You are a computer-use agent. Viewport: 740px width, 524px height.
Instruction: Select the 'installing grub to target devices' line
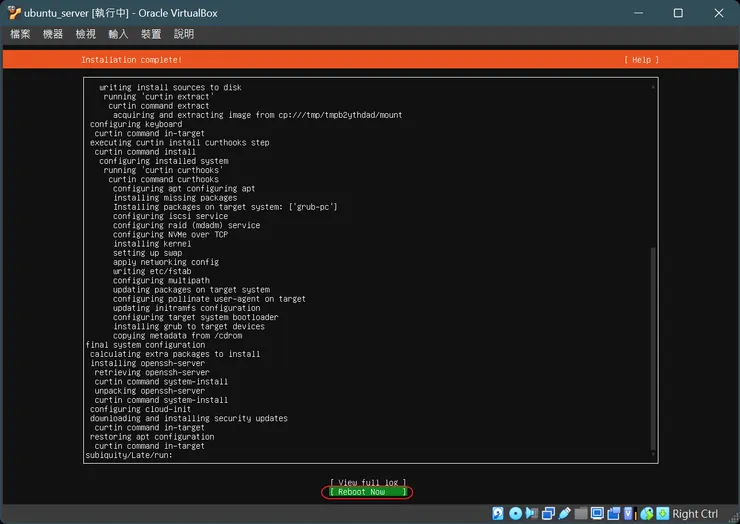(189, 327)
